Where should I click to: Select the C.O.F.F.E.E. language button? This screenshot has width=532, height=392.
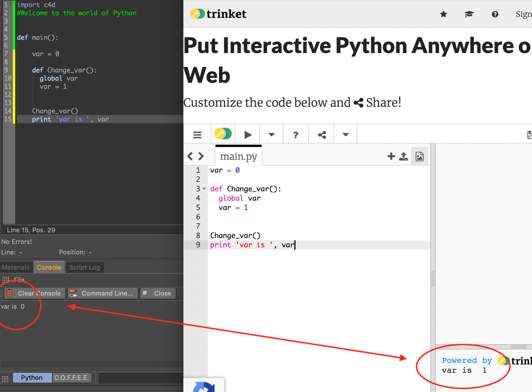click(72, 377)
